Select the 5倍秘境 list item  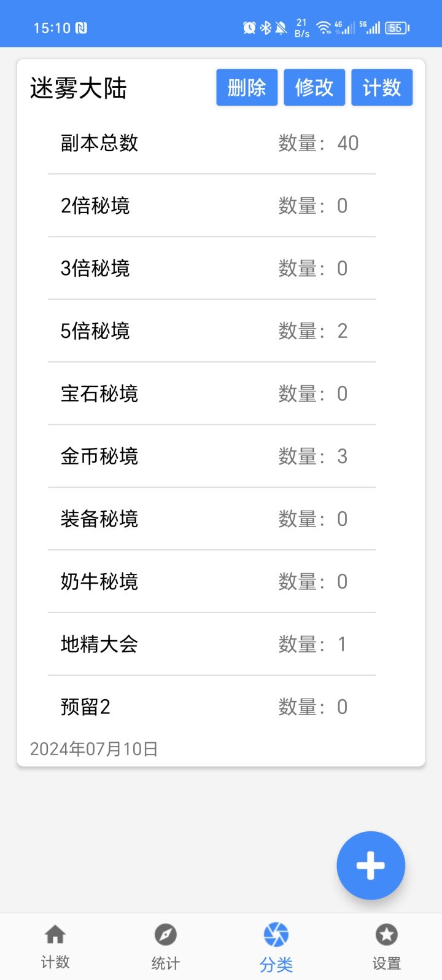click(212, 331)
